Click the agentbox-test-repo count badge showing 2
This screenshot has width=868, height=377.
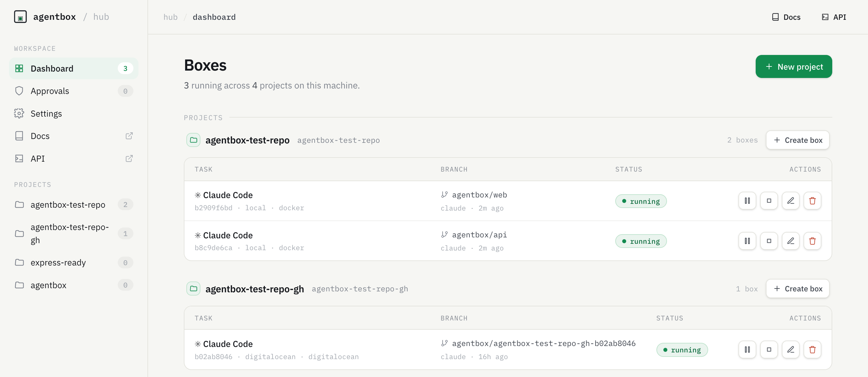[x=125, y=205]
